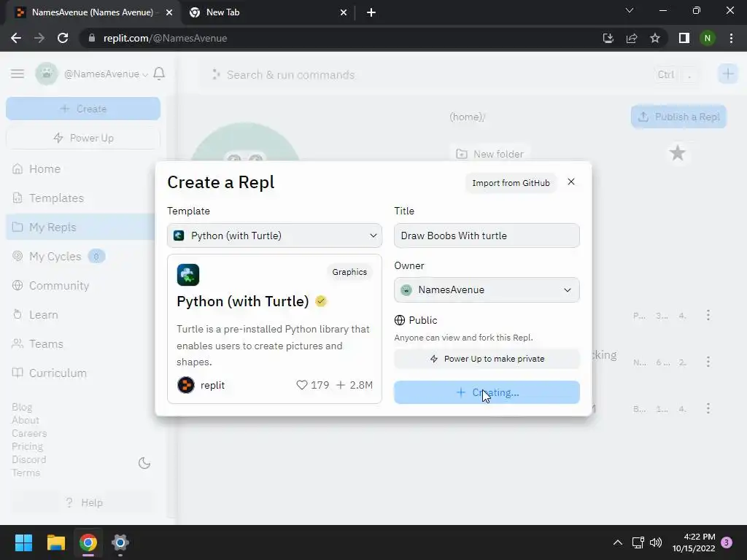Toggle dark mode with the moon icon

tap(144, 463)
